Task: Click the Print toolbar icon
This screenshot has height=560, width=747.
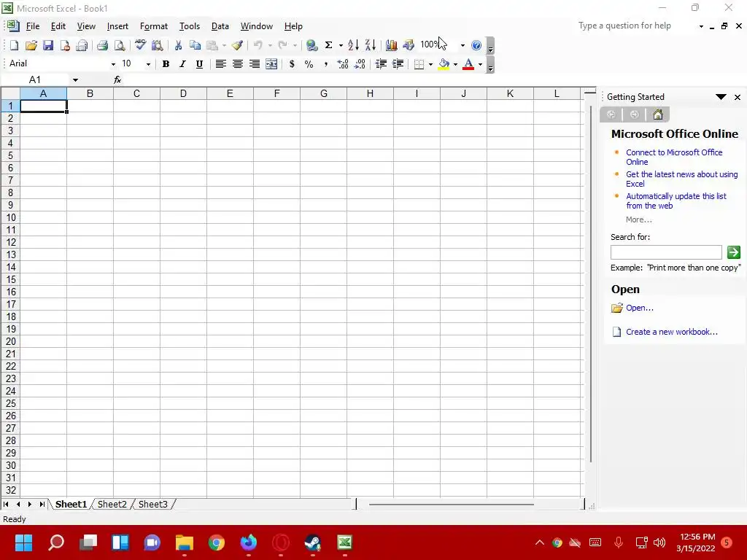Action: (102, 45)
